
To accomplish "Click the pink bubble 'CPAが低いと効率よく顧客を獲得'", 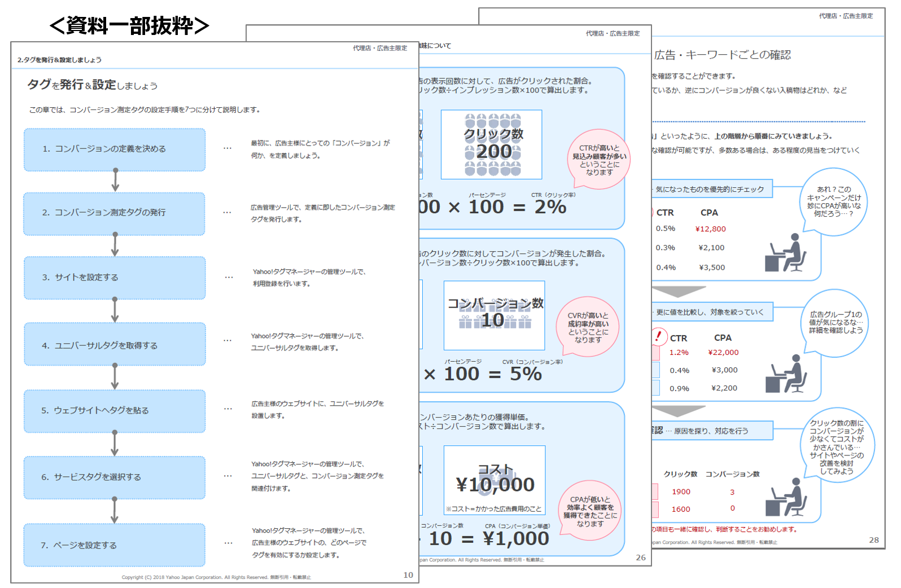I will pos(590,511).
